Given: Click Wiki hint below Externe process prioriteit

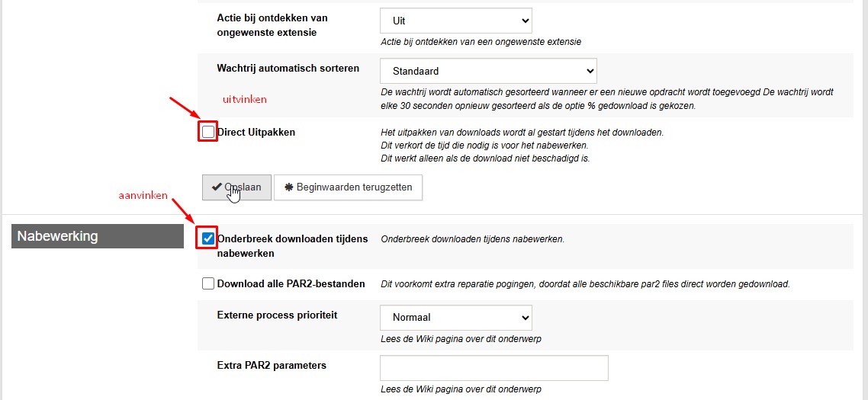Looking at the screenshot, I should [x=461, y=338].
